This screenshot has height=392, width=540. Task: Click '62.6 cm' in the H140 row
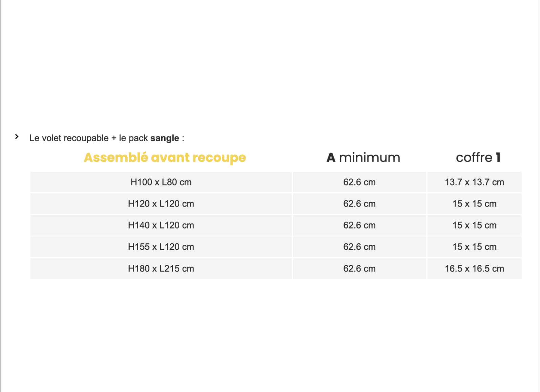point(359,225)
